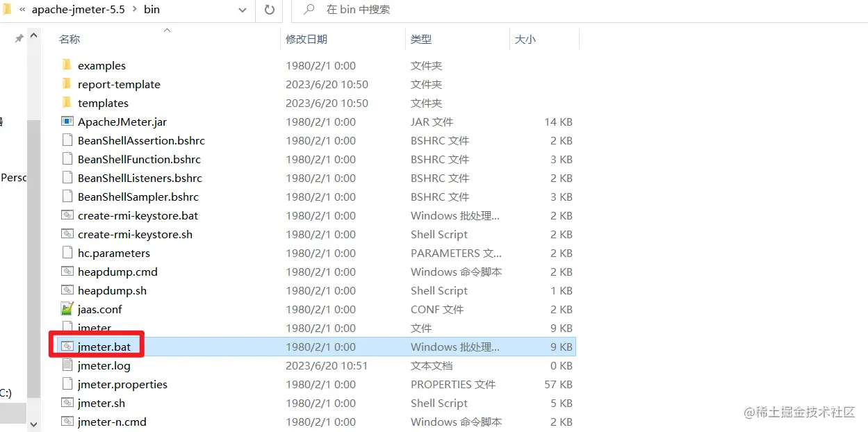Click the apache-jmeter-5.5 breadcrumb segment
This screenshot has width=868, height=432.
pos(79,10)
